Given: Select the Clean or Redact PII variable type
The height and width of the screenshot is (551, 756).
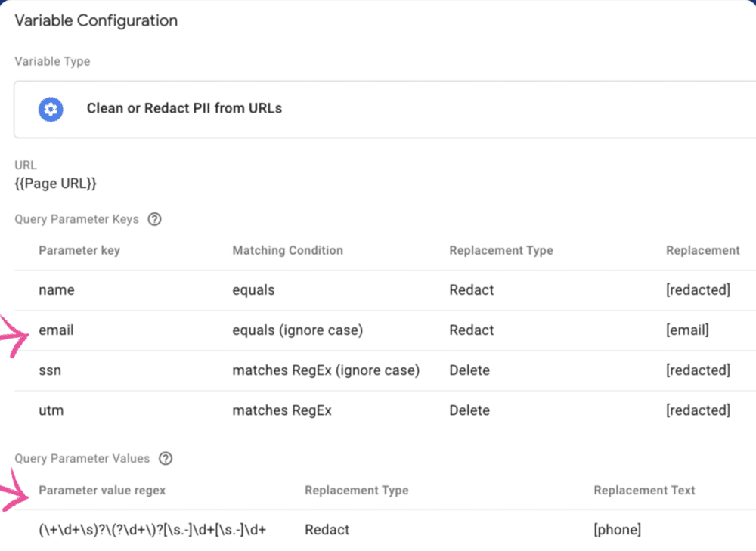Looking at the screenshot, I should click(x=184, y=109).
